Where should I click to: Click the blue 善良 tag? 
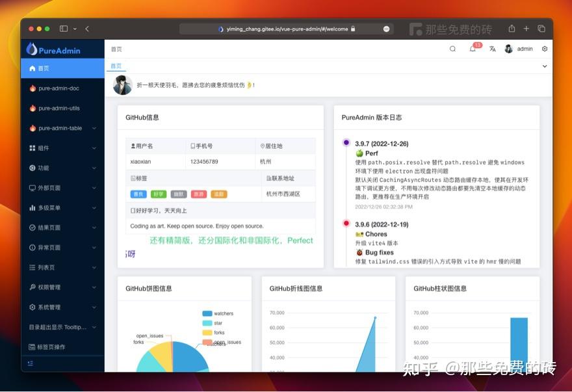coord(138,194)
